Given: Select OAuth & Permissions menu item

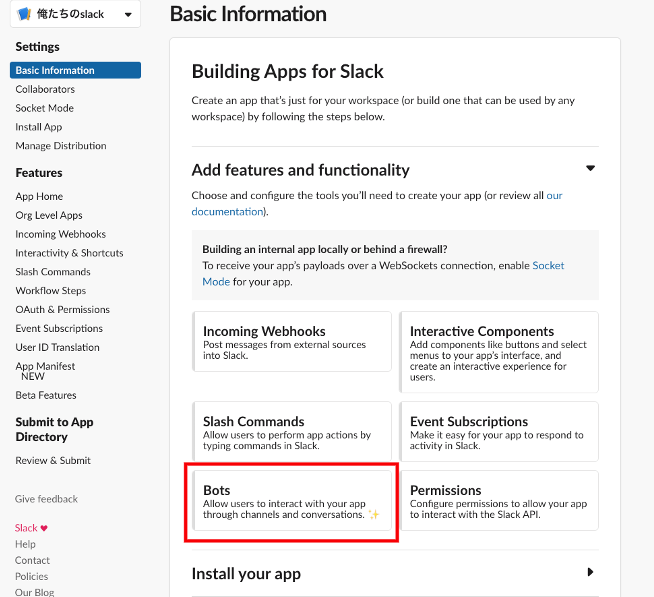Looking at the screenshot, I should pos(62,309).
